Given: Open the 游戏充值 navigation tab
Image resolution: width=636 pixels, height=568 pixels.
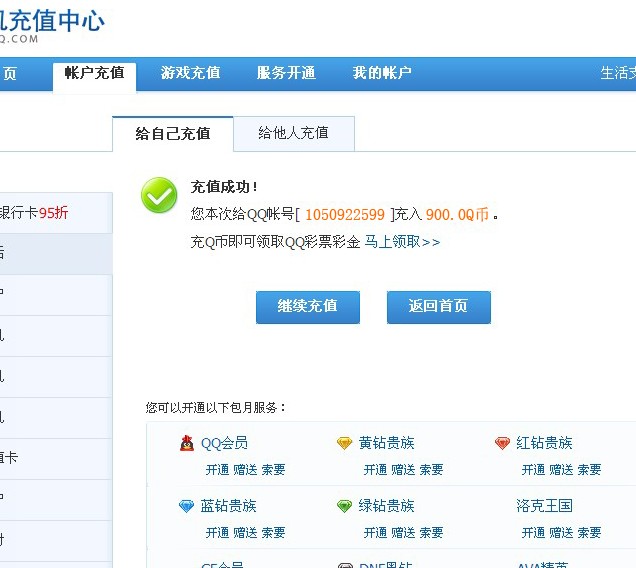Looking at the screenshot, I should [190, 73].
